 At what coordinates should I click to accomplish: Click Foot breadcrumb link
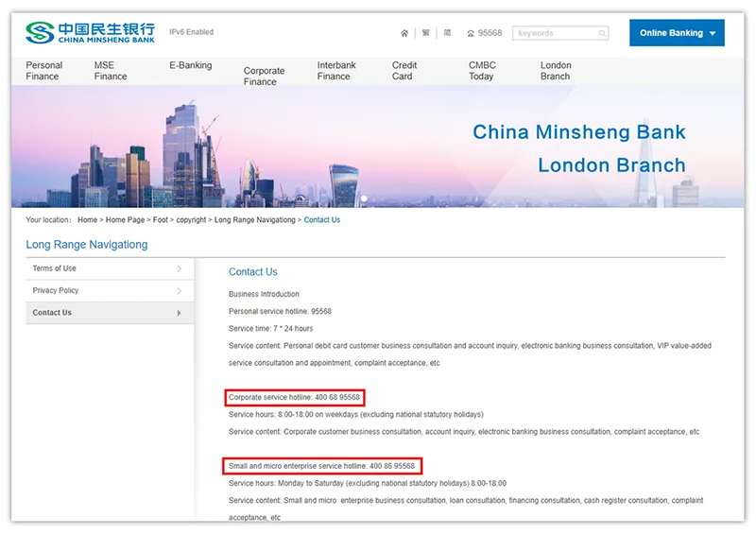click(160, 220)
